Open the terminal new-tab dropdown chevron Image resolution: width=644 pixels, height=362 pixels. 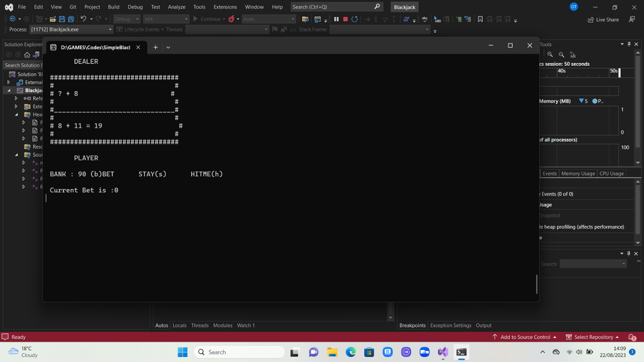168,48
